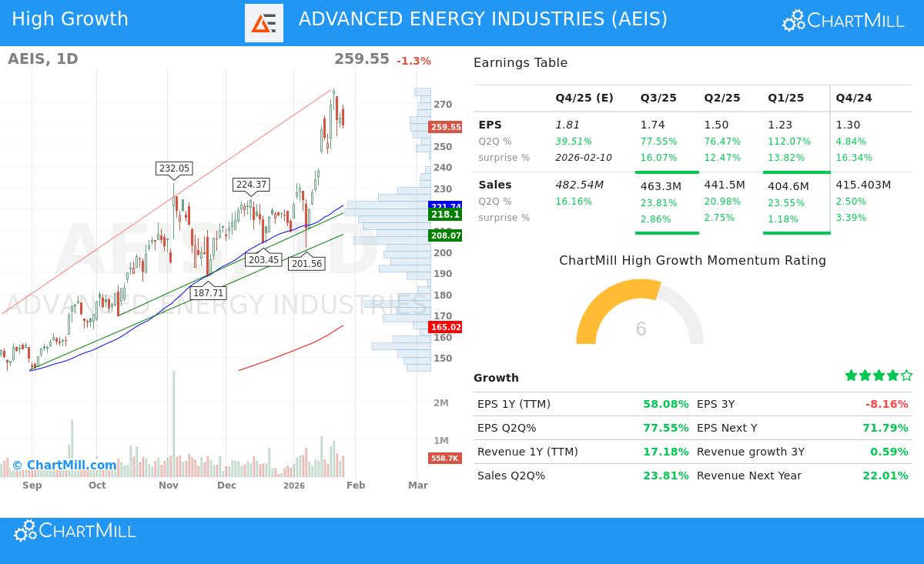This screenshot has width=924, height=564.
Task: Select the Q4/24 column header
Action: click(852, 98)
